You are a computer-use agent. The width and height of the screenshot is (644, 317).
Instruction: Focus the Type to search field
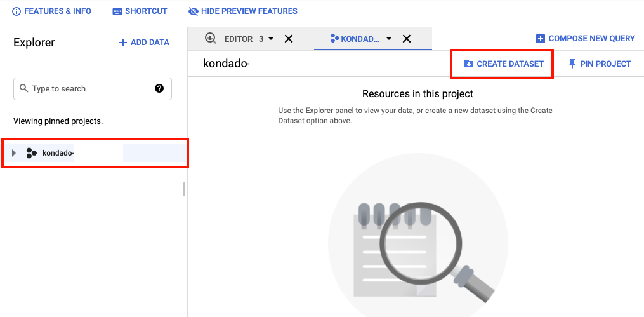93,89
